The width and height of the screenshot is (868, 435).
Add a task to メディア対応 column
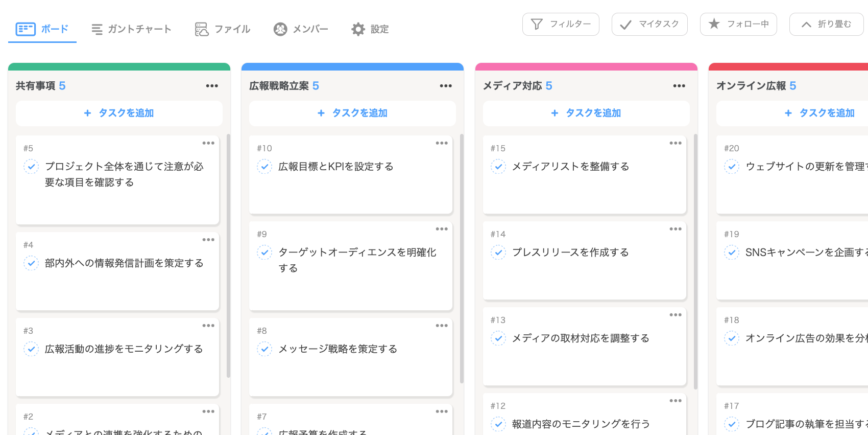[x=586, y=113]
